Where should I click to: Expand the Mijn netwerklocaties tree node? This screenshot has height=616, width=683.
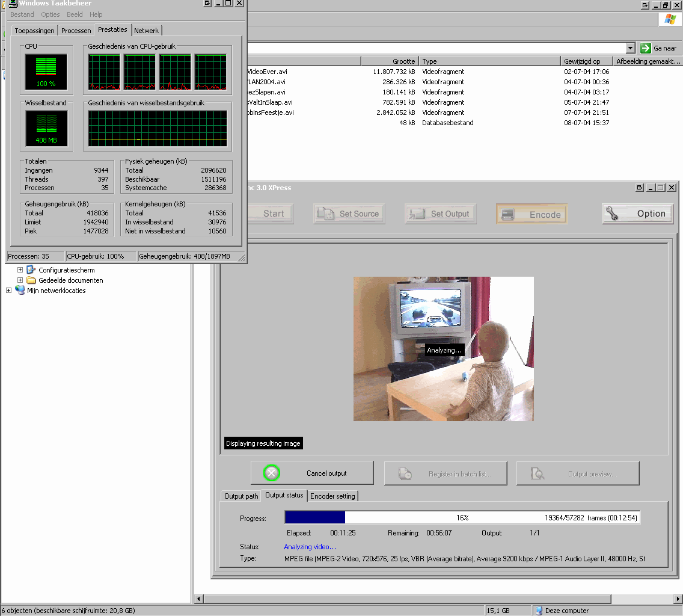tap(8, 291)
